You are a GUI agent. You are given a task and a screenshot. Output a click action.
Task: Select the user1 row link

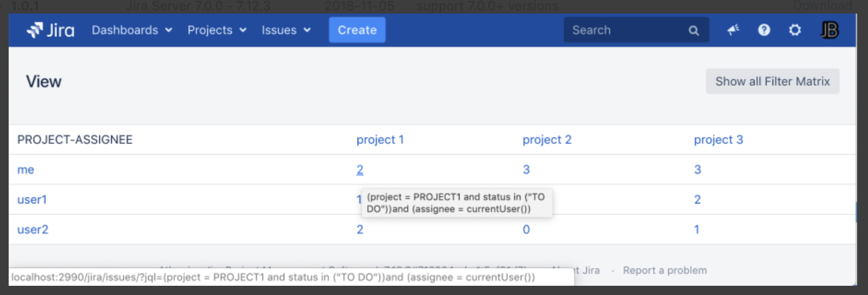(x=32, y=200)
